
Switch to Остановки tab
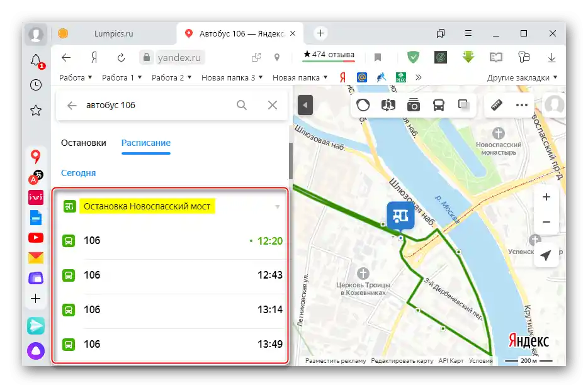(84, 143)
